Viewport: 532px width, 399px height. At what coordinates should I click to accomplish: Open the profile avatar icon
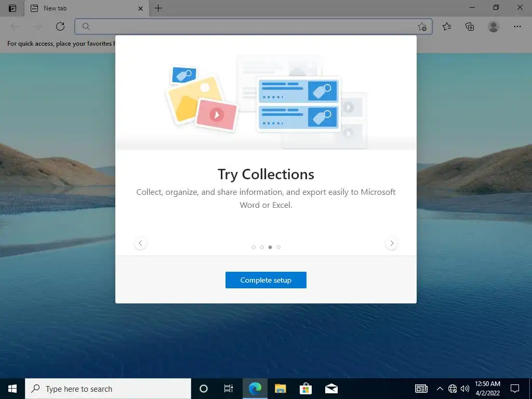(494, 26)
